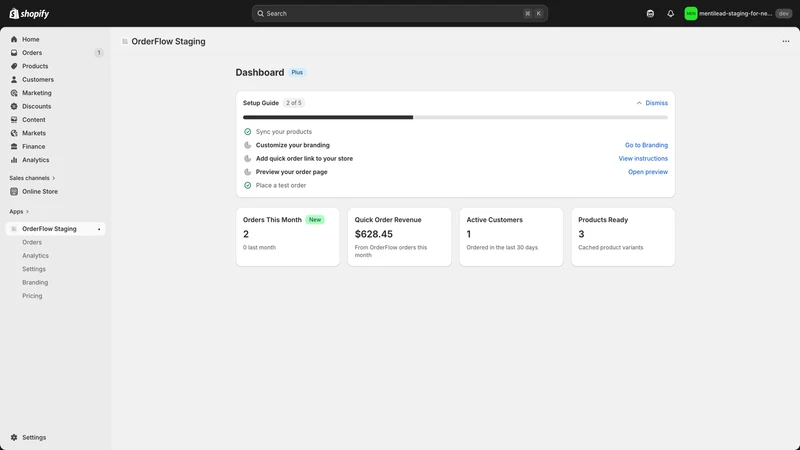The height and width of the screenshot is (450, 800).
Task: Open OrderFlow Pricing submenu item
Action: [32, 296]
